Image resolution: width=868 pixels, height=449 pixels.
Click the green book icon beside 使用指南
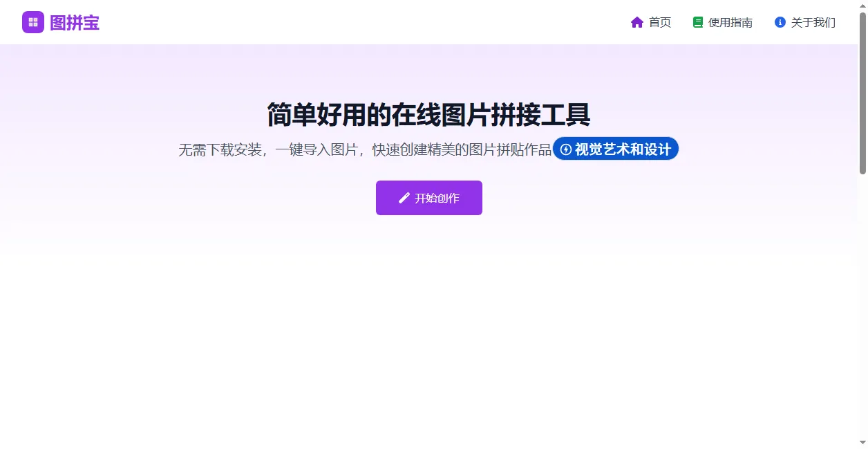click(697, 21)
